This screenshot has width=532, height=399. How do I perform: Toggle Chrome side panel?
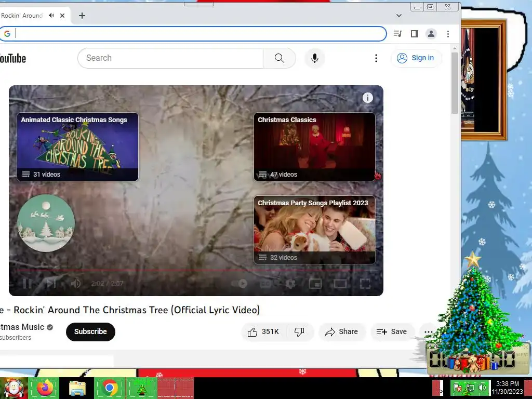click(x=414, y=34)
